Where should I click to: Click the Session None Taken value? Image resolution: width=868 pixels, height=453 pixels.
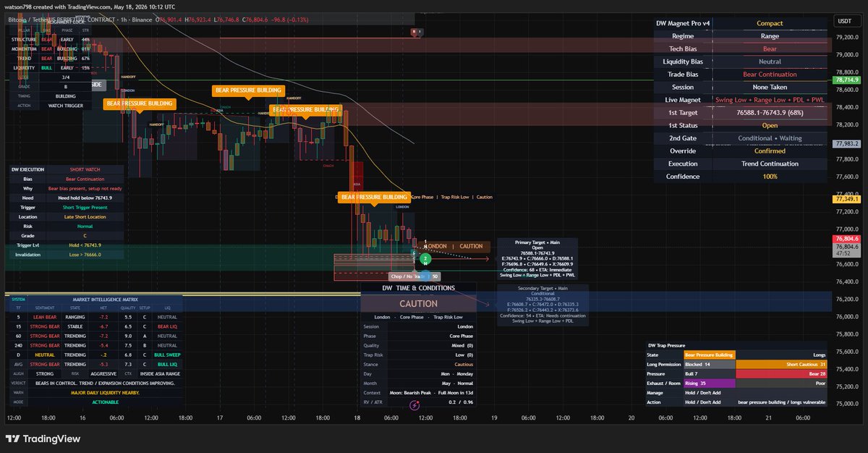(x=770, y=87)
